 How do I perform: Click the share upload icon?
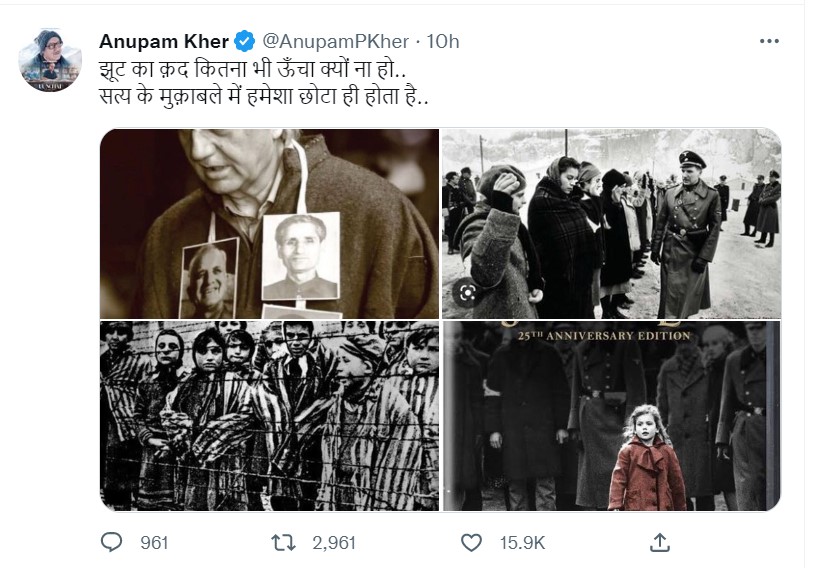659,542
